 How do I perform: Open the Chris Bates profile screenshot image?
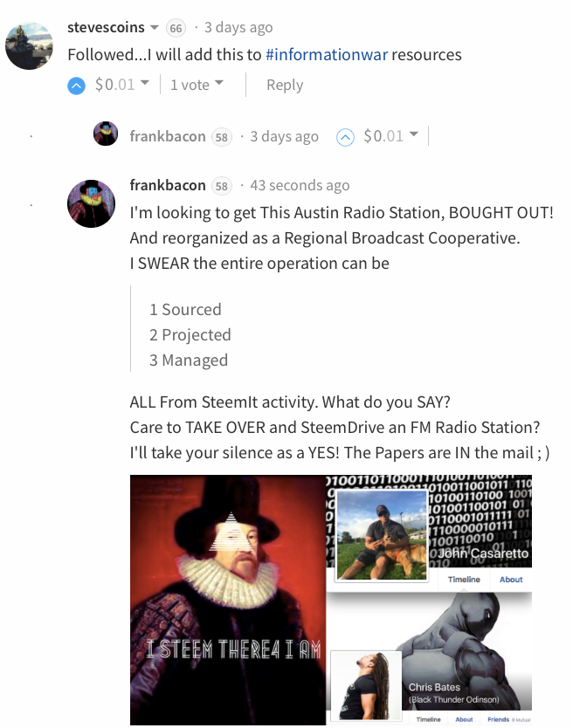click(x=429, y=658)
